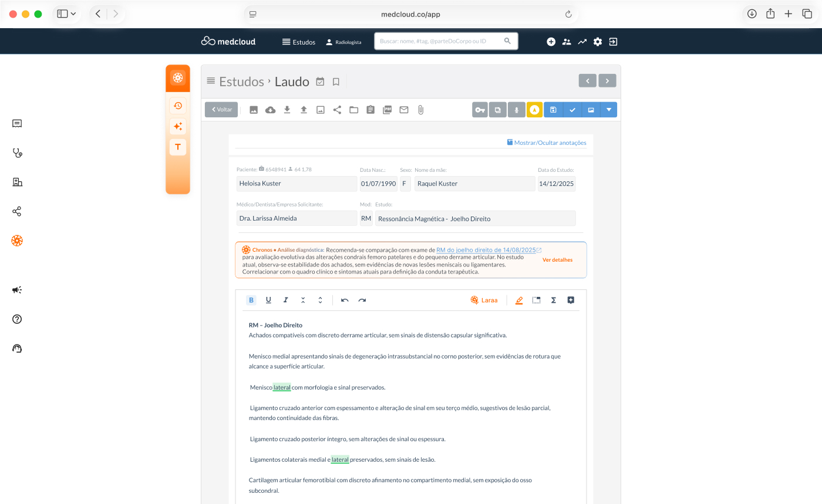Toggle bold formatting in editor
This screenshot has height=504, width=822.
[x=251, y=300]
